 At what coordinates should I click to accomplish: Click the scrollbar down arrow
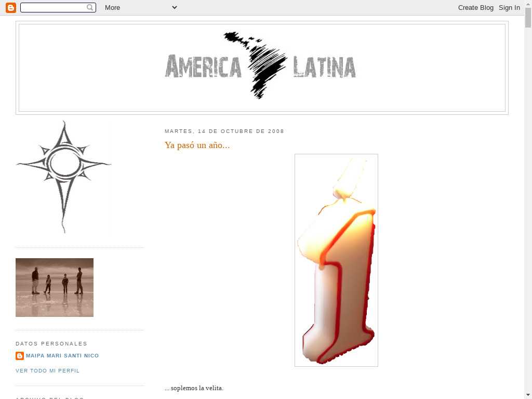(x=528, y=395)
